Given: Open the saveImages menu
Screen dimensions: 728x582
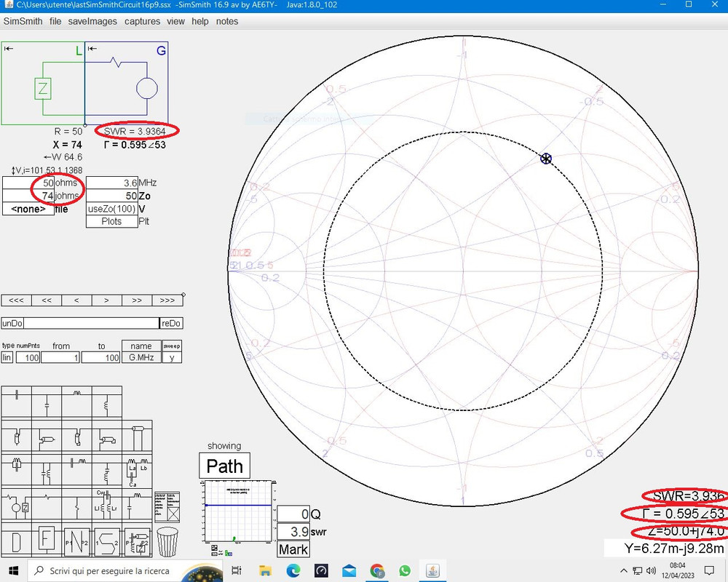Looking at the screenshot, I should (92, 21).
